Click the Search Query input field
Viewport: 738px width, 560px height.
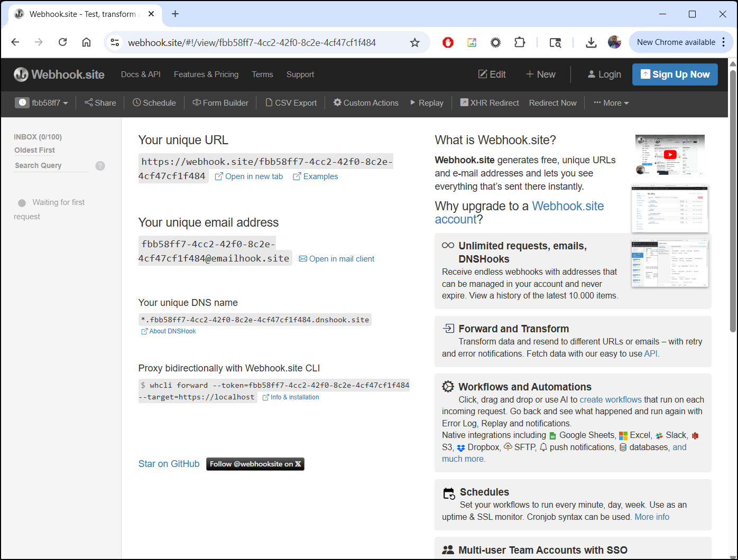[51, 165]
